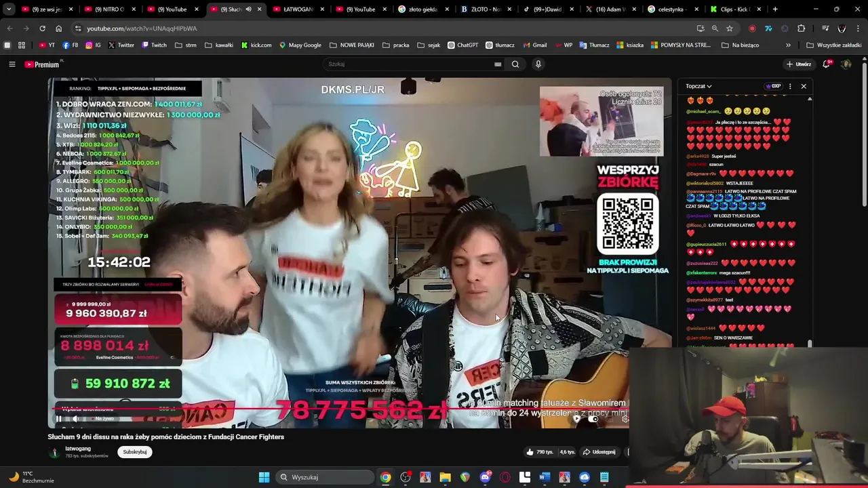
Task: Click the chat participants badge toggle
Action: coord(773,86)
